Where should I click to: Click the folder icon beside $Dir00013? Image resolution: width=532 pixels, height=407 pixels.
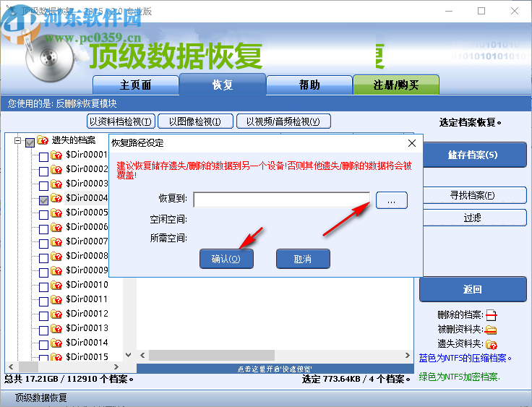coord(56,328)
